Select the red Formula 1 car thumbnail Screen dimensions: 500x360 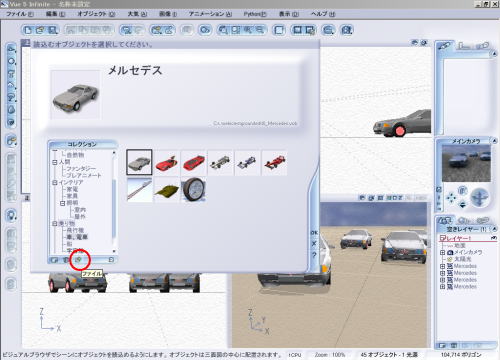pos(274,163)
